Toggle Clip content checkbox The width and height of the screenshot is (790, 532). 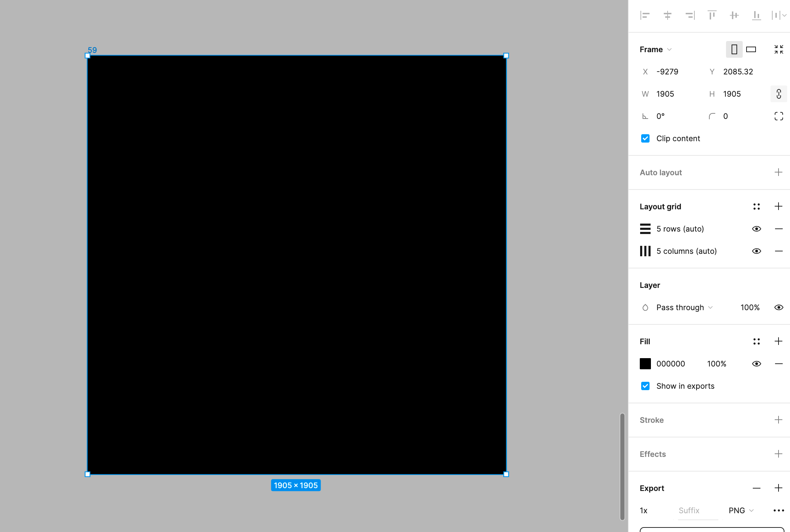[x=645, y=138]
